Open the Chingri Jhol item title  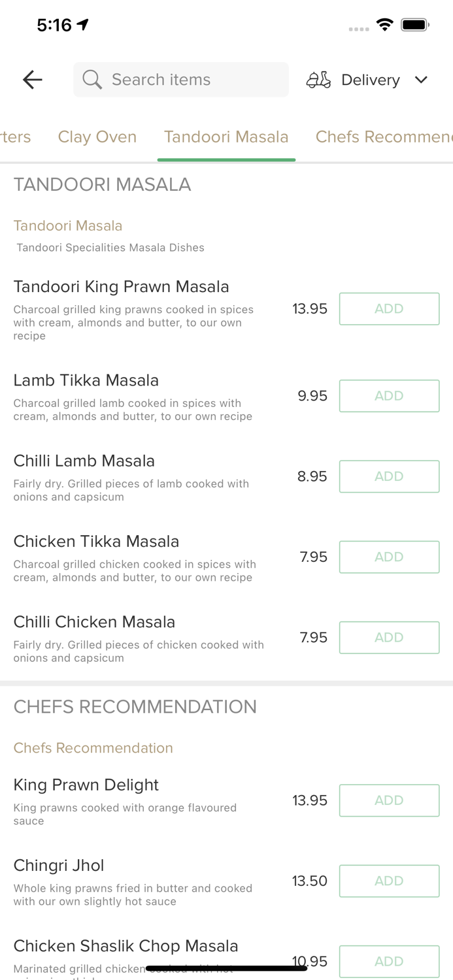59,865
